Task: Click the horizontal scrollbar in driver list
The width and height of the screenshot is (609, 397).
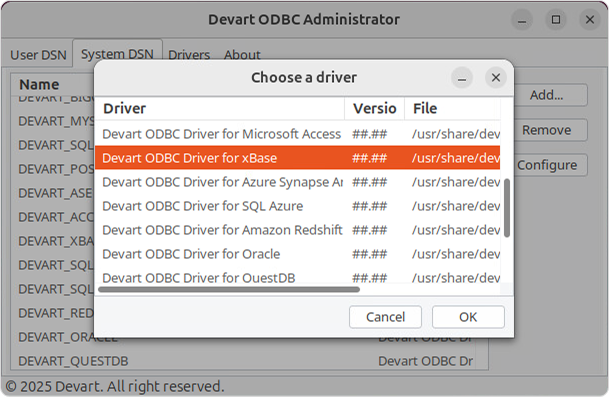Action: 229,289
